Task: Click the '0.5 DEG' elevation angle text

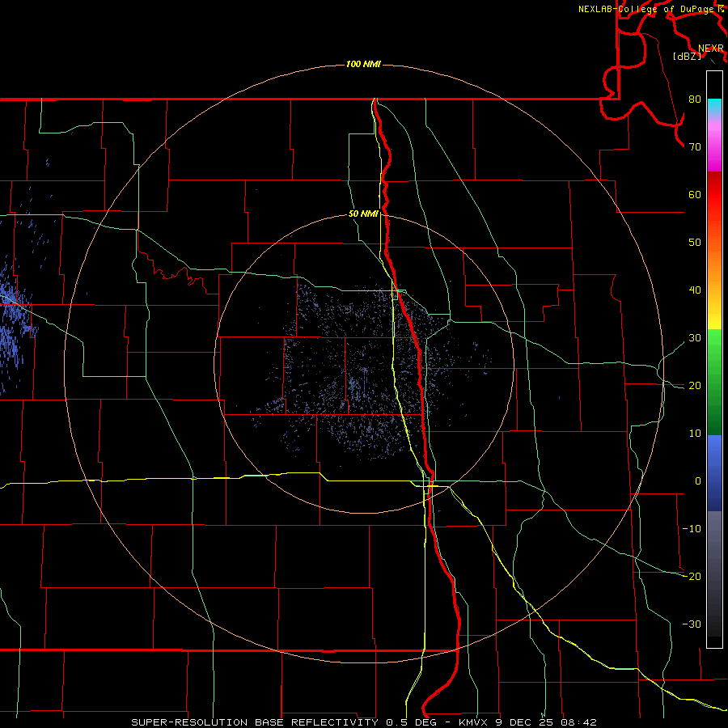Action: click(x=411, y=722)
